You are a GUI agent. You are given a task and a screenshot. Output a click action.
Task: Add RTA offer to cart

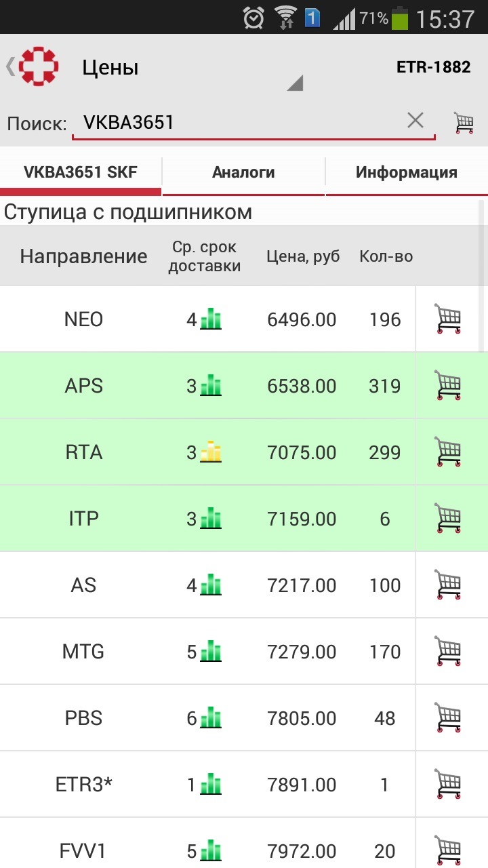tap(449, 452)
